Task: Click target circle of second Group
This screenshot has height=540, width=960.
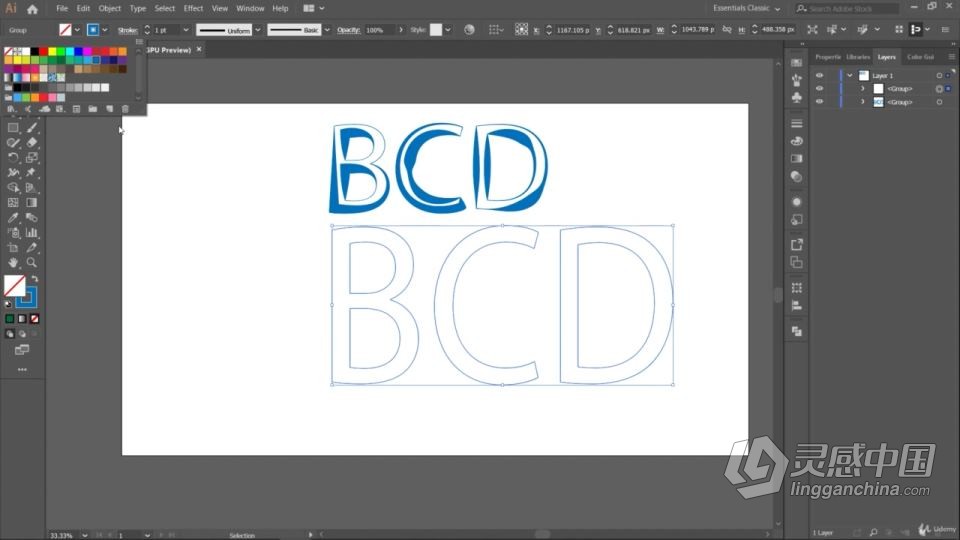Action: 939,102
